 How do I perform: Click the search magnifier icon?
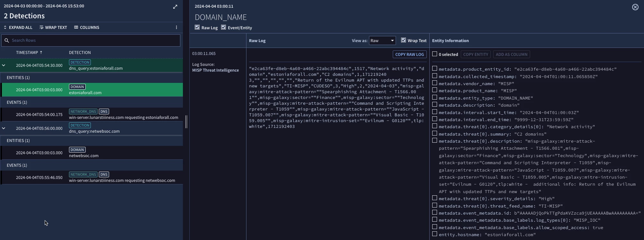(x=7, y=40)
